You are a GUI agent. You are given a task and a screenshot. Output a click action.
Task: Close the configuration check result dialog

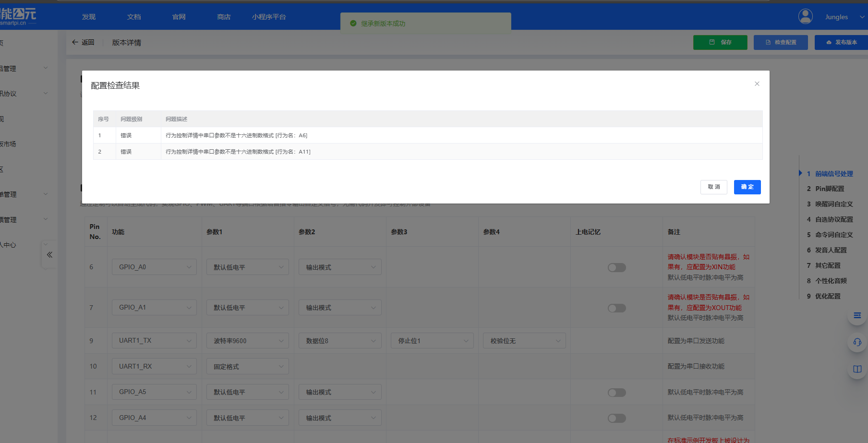pos(757,84)
